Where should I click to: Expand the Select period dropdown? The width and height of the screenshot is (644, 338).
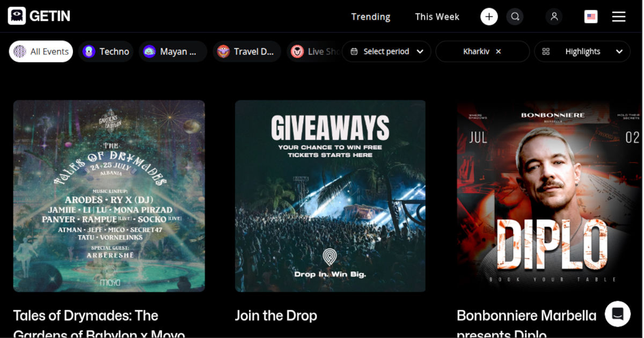click(x=386, y=52)
